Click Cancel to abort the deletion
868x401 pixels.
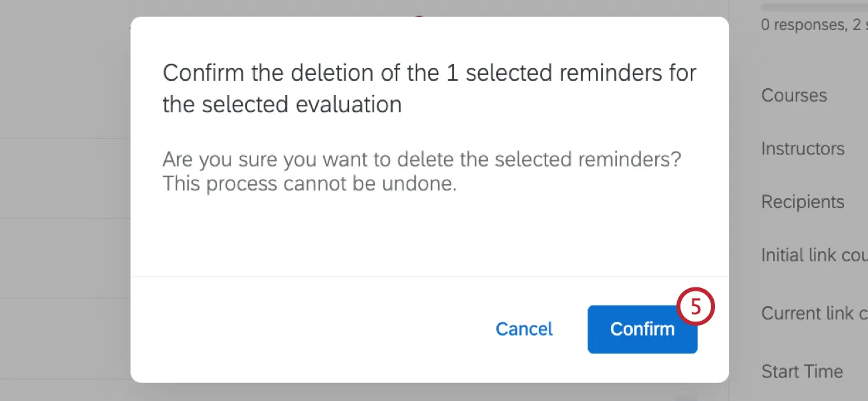(x=523, y=329)
